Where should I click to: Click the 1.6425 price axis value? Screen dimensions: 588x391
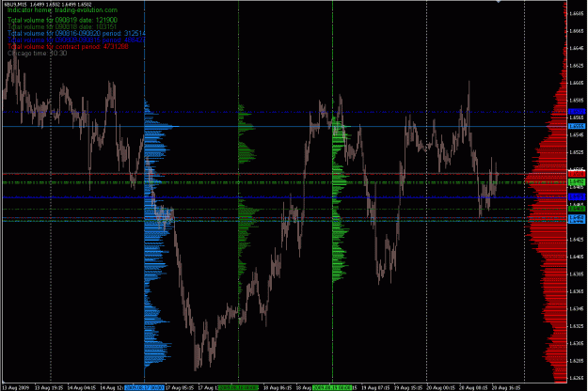[x=577, y=239]
